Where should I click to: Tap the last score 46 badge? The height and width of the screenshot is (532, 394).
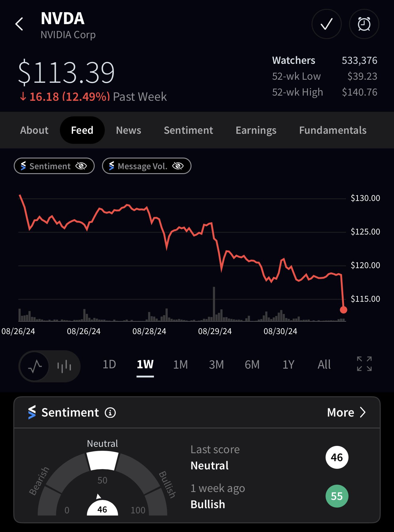point(337,457)
